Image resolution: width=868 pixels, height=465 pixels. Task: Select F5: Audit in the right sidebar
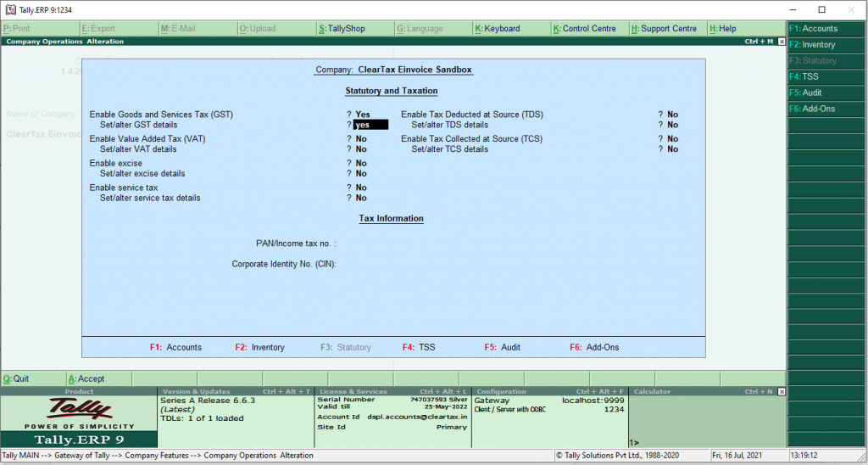(827, 93)
